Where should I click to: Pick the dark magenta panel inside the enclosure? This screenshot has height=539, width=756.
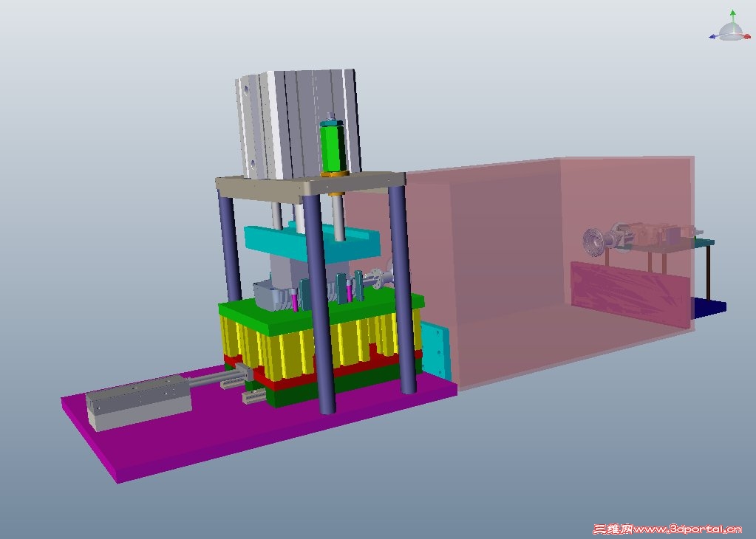point(630,294)
